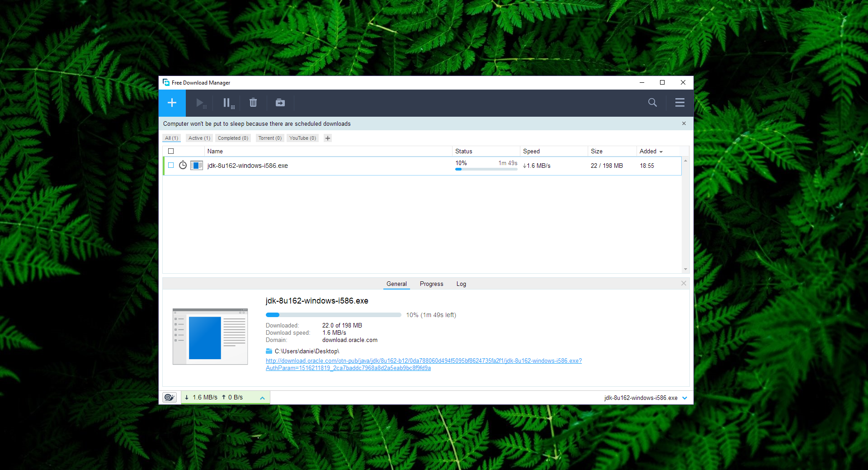This screenshot has height=470, width=868.
Task: Check the select-all checkbox in header
Action: 171,151
